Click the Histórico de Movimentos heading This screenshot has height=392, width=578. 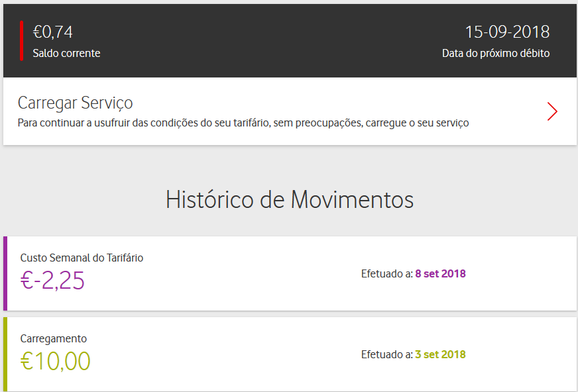[x=290, y=199]
